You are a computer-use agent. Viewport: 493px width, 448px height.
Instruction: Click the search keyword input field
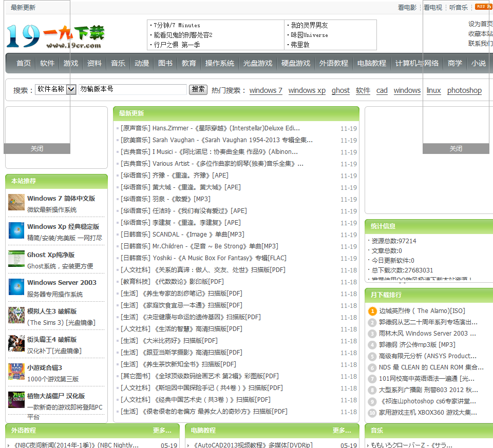pyautogui.click(x=132, y=89)
